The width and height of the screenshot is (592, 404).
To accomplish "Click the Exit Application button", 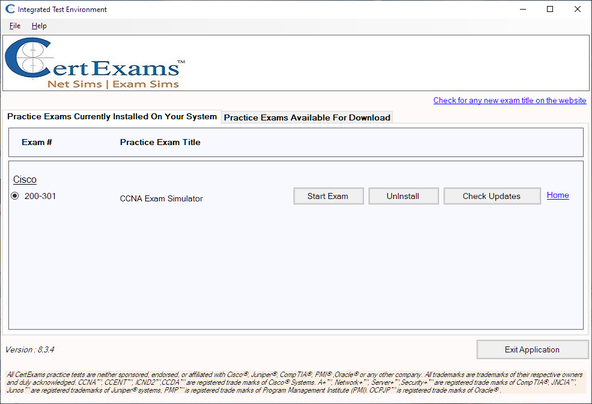I will coord(532,350).
